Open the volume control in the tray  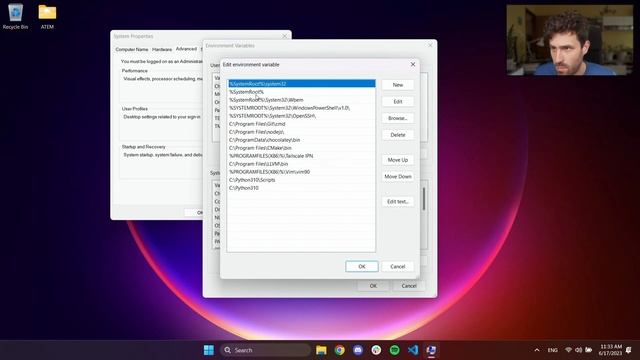(x=578, y=350)
